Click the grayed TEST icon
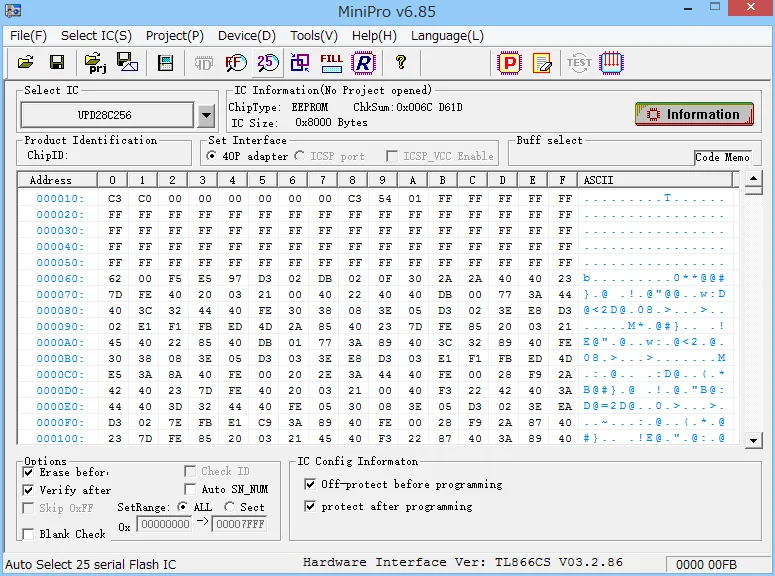 coord(579,63)
